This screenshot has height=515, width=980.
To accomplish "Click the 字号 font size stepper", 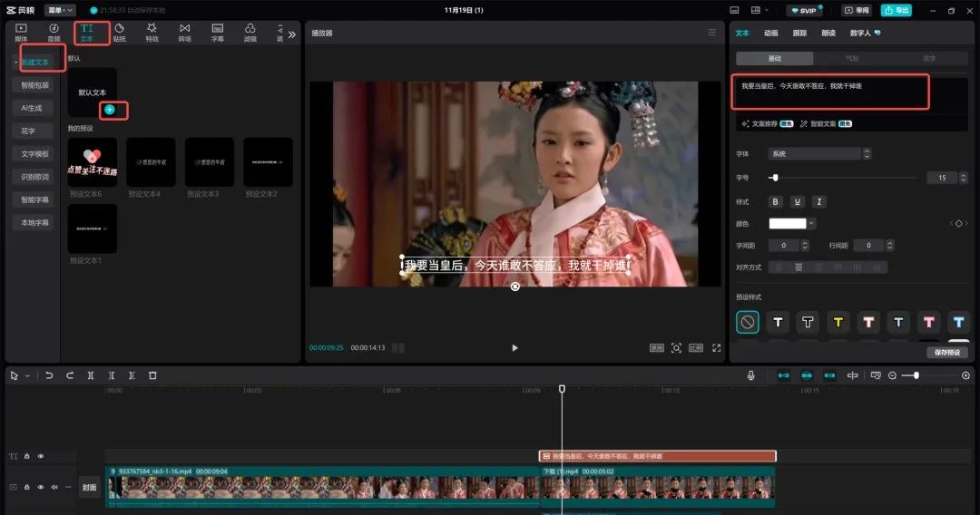I will point(963,178).
